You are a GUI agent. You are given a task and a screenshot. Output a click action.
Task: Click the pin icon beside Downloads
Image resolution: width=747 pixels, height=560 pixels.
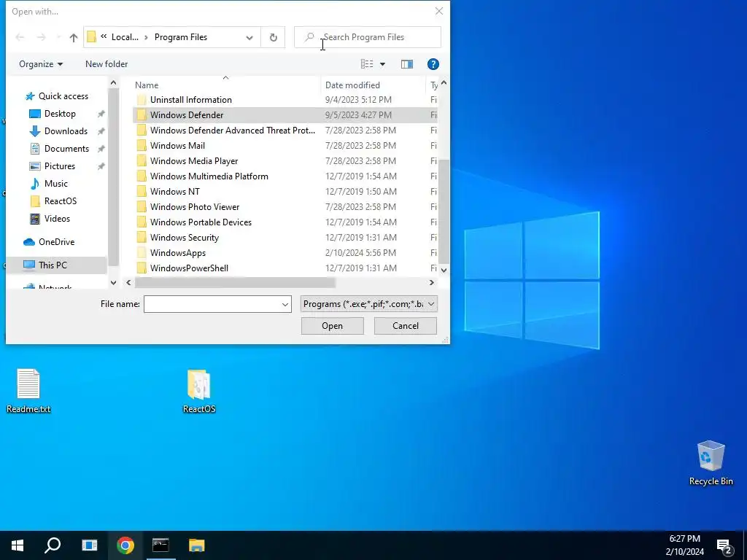tap(101, 131)
